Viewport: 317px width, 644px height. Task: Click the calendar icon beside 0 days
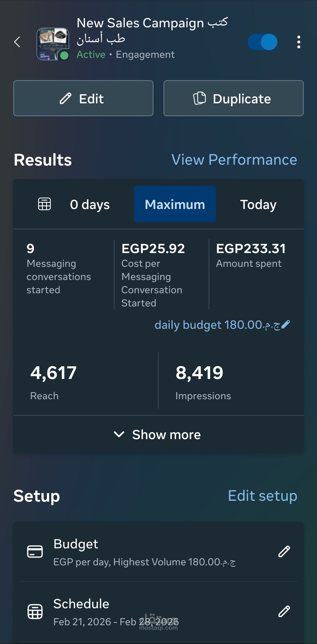pyautogui.click(x=45, y=204)
